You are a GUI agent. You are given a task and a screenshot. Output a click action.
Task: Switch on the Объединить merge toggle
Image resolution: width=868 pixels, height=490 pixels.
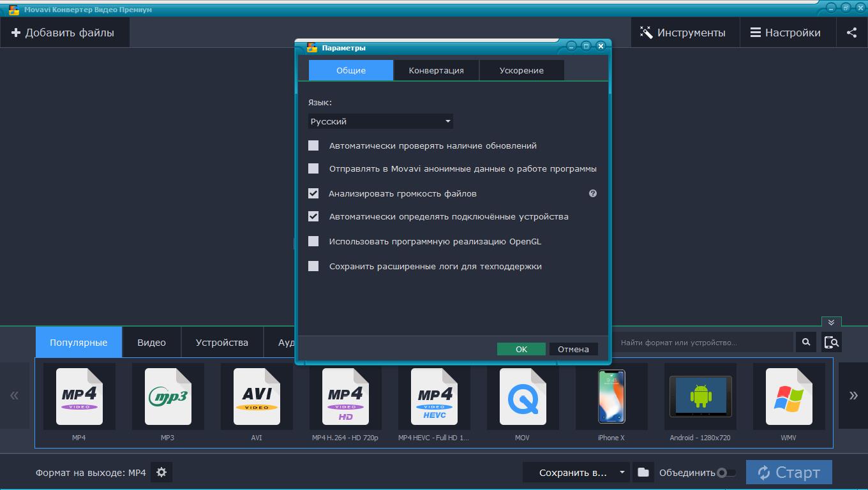pos(724,472)
